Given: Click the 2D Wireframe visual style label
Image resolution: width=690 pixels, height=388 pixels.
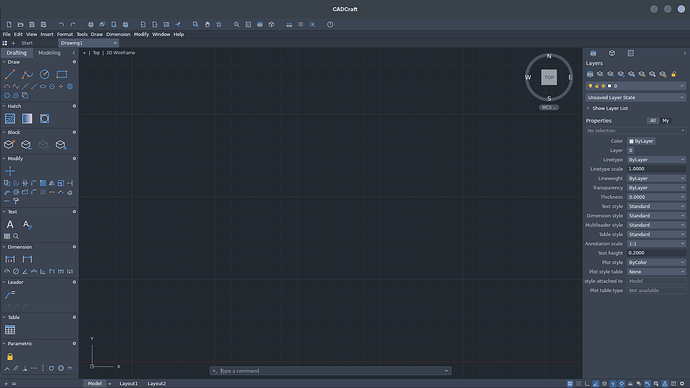Looking at the screenshot, I should (121, 53).
